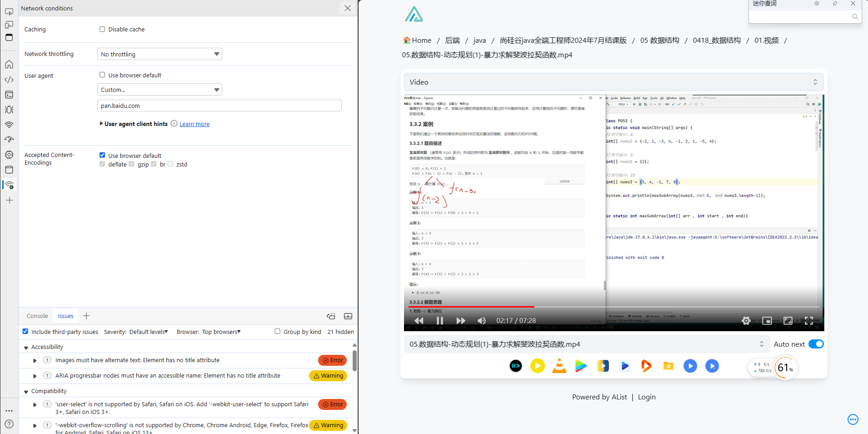Open the Video preview type selector

[x=614, y=82]
